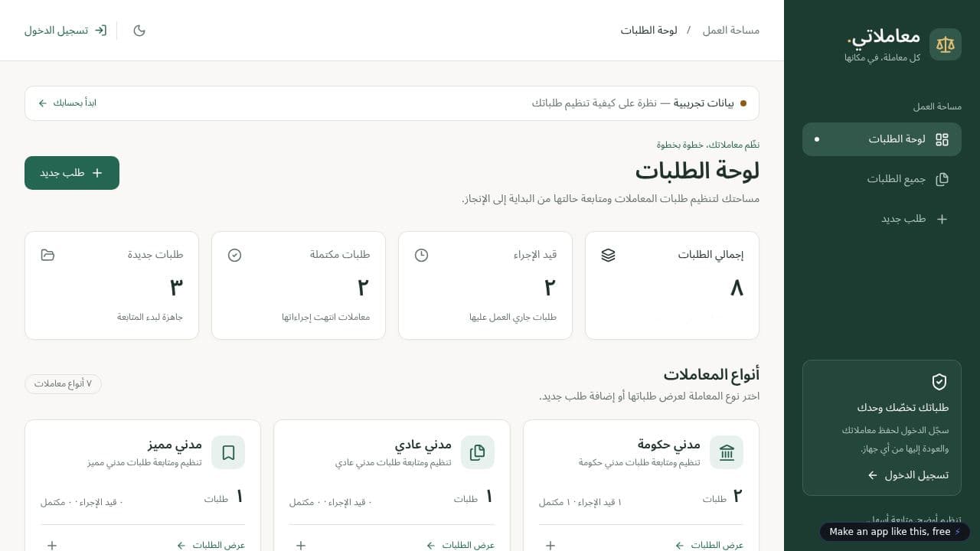Image resolution: width=980 pixels, height=551 pixels.
Task: Open عرض الطلبات for مدني عادي
Action: (460, 546)
